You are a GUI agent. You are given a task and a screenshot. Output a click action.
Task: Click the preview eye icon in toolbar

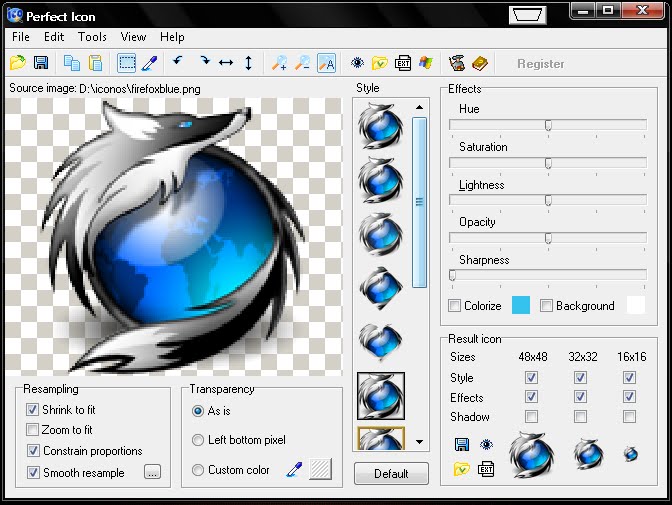coord(357,63)
